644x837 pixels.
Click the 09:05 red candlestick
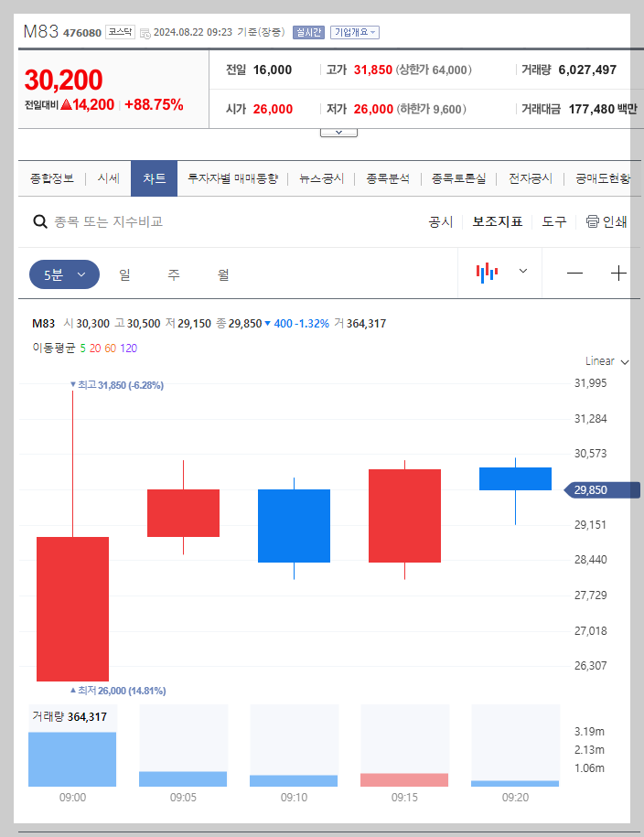(183, 513)
